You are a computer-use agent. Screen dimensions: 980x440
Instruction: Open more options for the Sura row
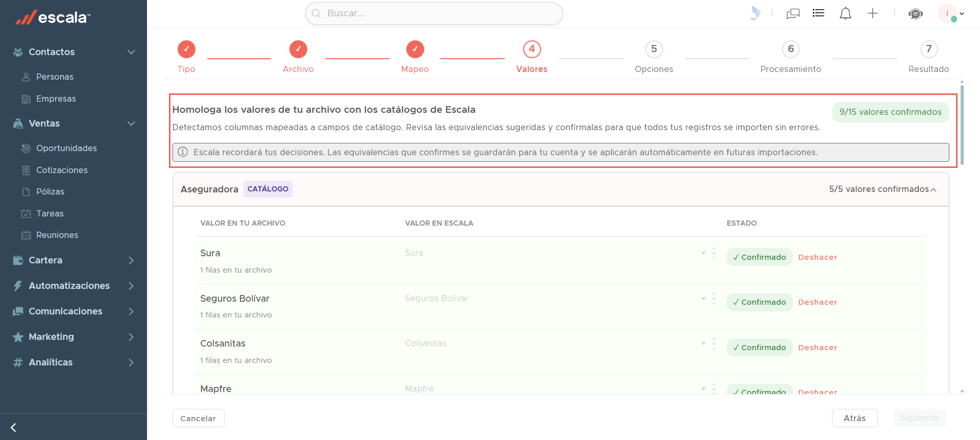pyautogui.click(x=714, y=253)
